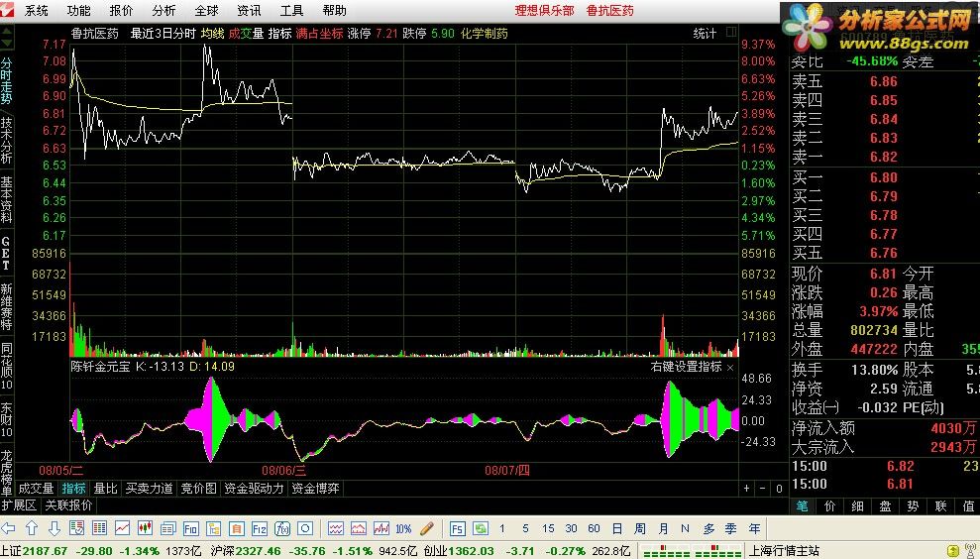The image size is (980, 559).
Task: Click the 理想俱乐部 link
Action: (544, 11)
